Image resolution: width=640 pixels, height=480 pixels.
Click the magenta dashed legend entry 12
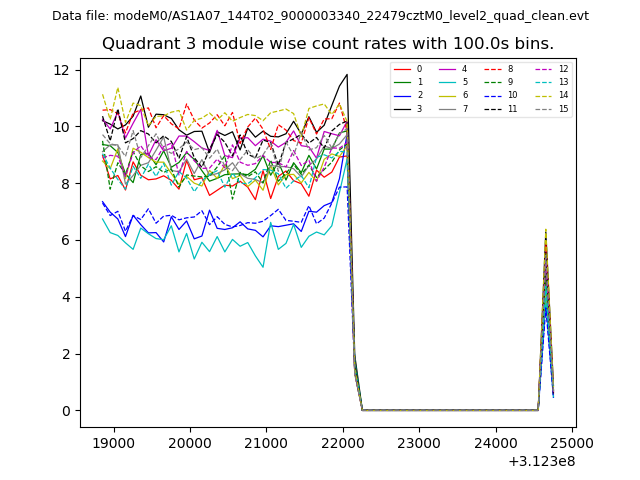[548, 69]
